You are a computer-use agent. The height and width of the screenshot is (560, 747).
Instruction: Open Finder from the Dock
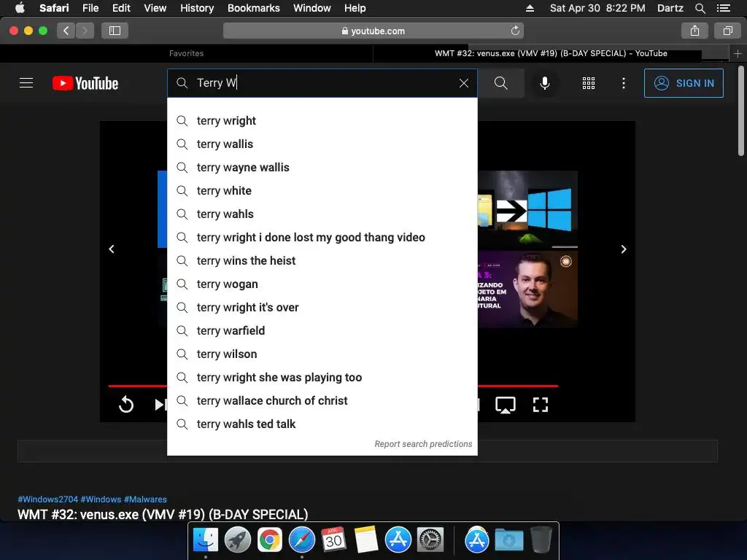pos(206,540)
